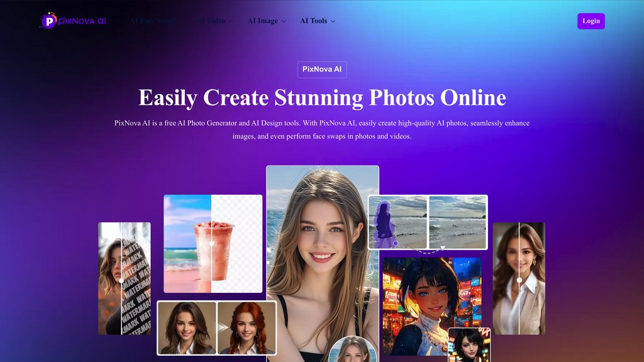Image resolution: width=644 pixels, height=362 pixels.
Task: Click the PixNova AI badge label
Action: pyautogui.click(x=322, y=70)
